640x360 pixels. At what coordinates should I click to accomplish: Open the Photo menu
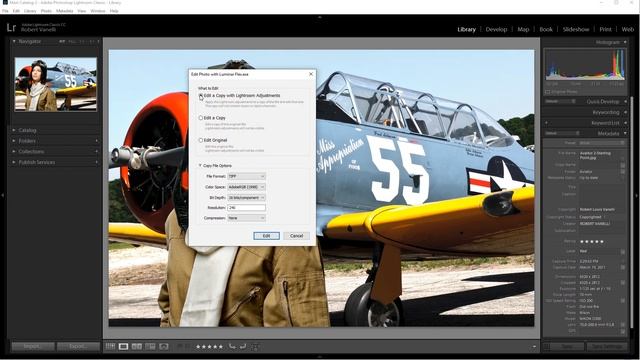pos(46,11)
